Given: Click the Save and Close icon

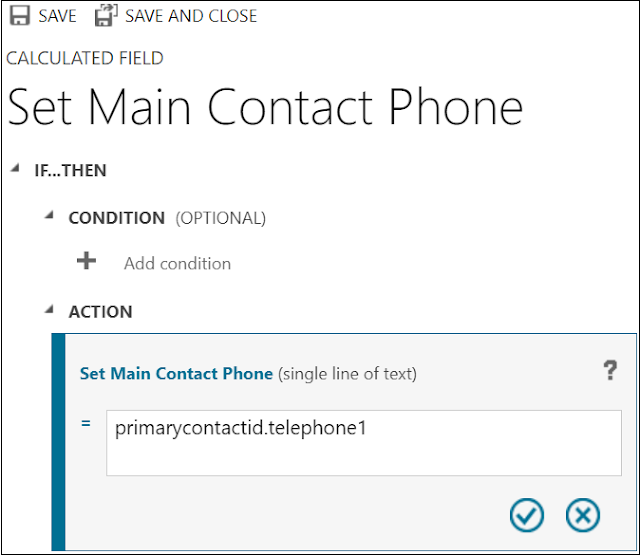Looking at the screenshot, I should (106, 16).
